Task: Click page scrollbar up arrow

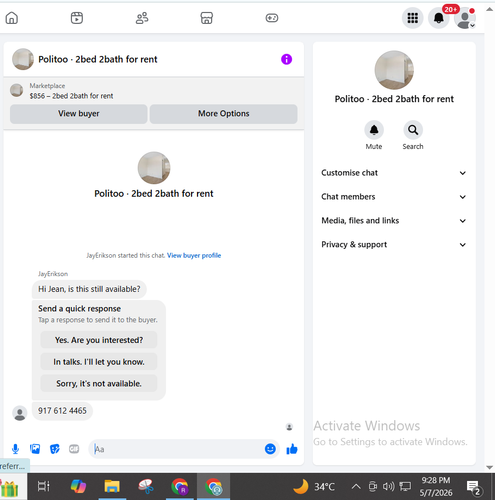Action: point(489,9)
